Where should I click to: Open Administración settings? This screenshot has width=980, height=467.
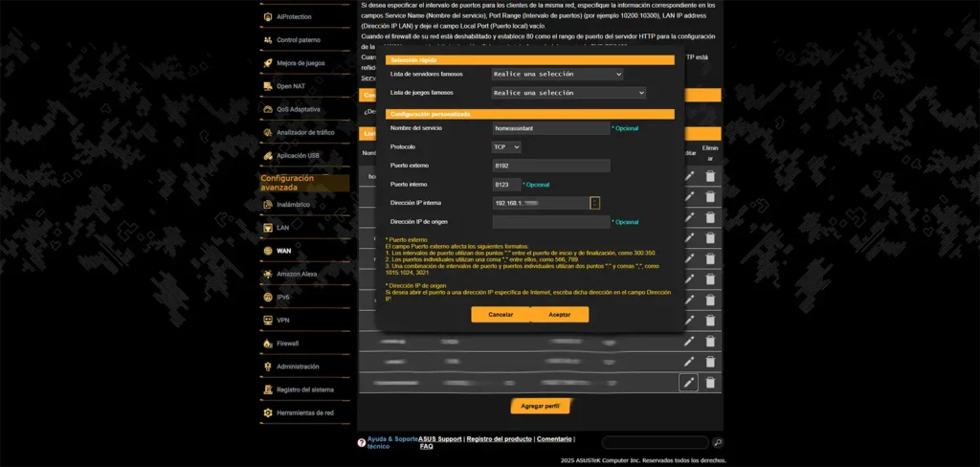(x=298, y=367)
